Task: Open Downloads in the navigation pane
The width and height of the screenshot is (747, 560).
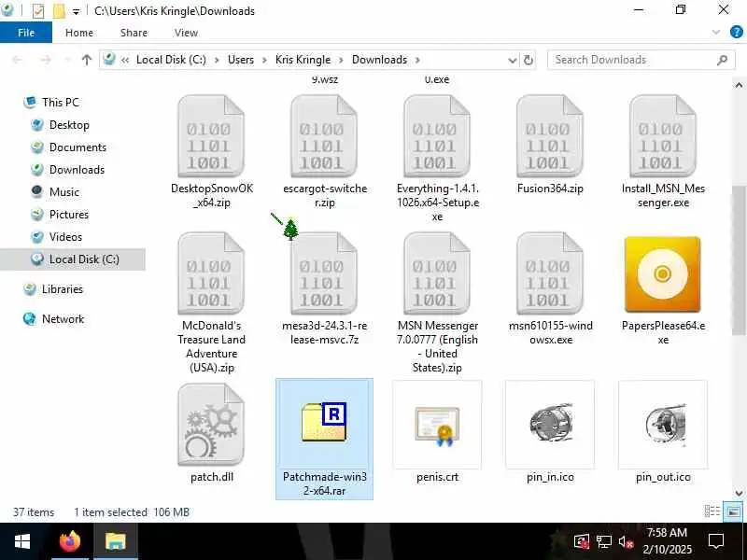Action: (77, 170)
